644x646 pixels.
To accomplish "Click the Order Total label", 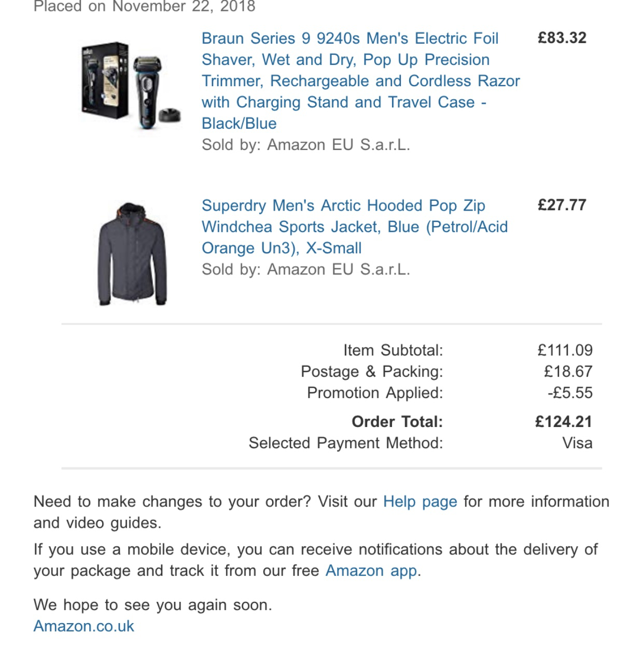I will click(398, 421).
